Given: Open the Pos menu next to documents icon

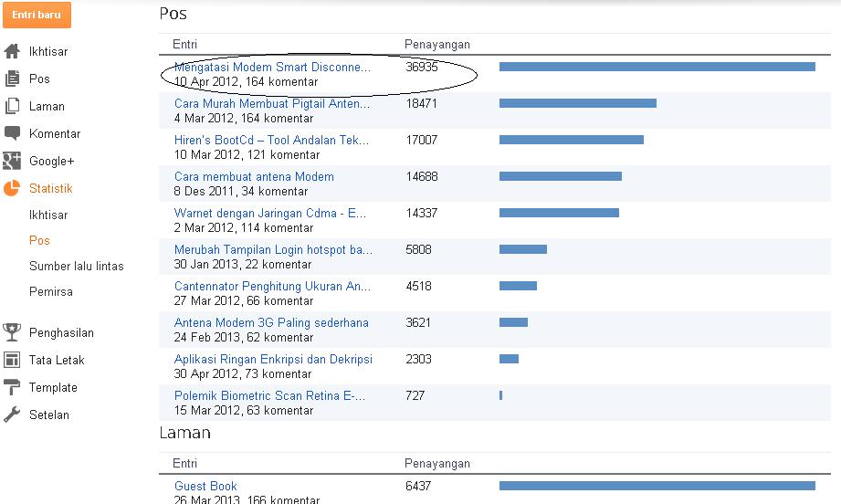Looking at the screenshot, I should (x=39, y=79).
